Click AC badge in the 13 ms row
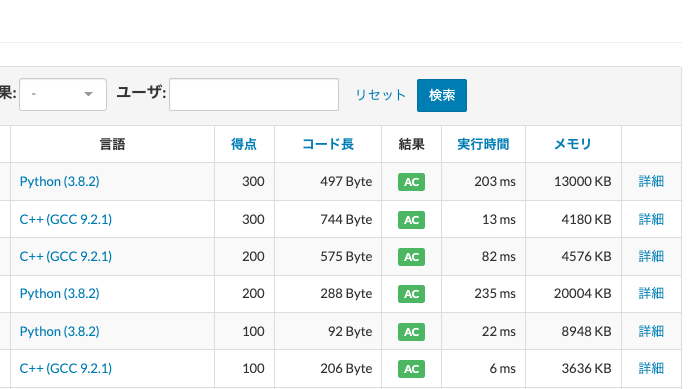The width and height of the screenshot is (696, 389). pos(411,220)
